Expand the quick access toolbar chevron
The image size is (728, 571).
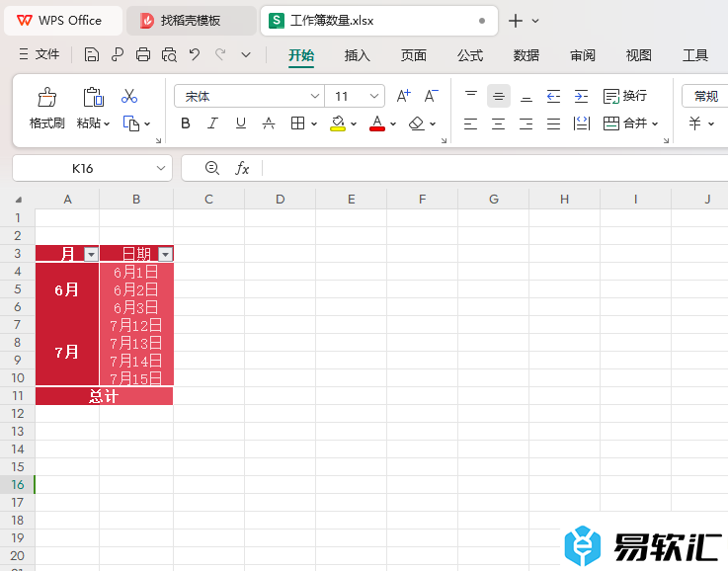click(246, 54)
